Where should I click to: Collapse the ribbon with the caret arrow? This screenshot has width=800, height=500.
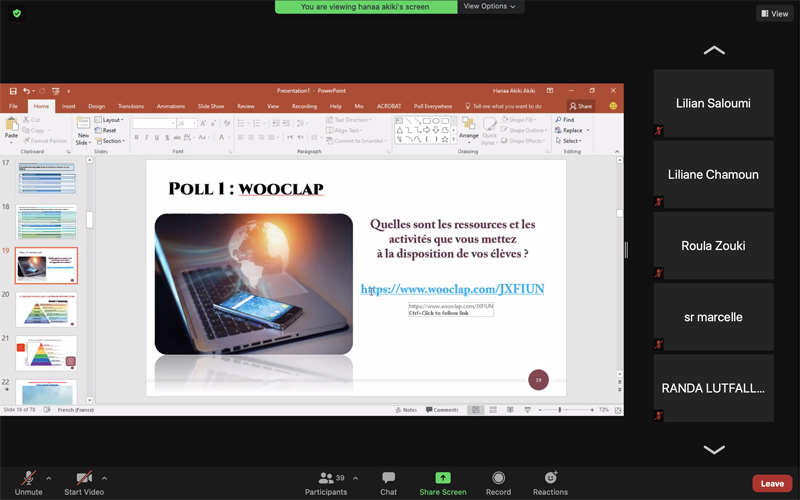click(617, 152)
